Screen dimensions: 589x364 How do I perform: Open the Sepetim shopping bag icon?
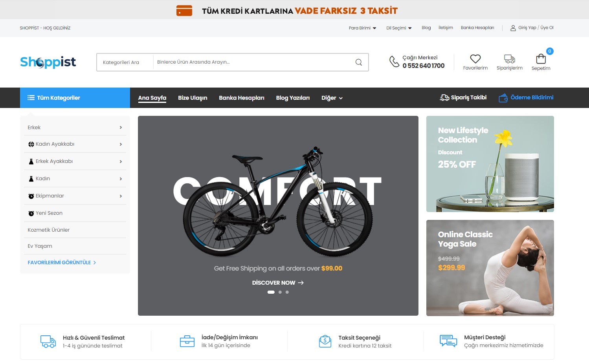pyautogui.click(x=541, y=59)
